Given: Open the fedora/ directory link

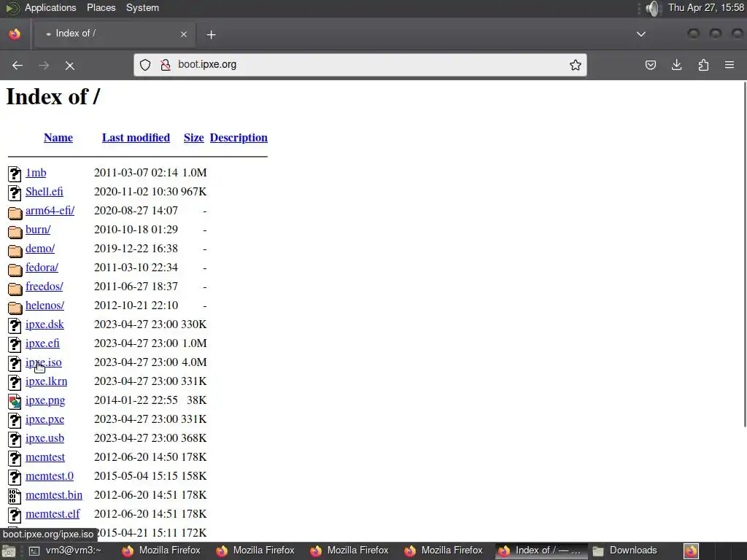Looking at the screenshot, I should (42, 268).
